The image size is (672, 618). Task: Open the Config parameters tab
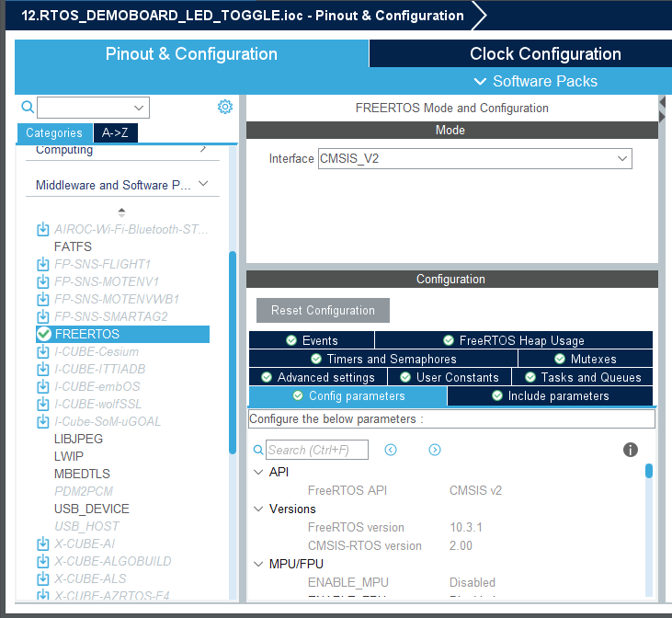point(347,395)
